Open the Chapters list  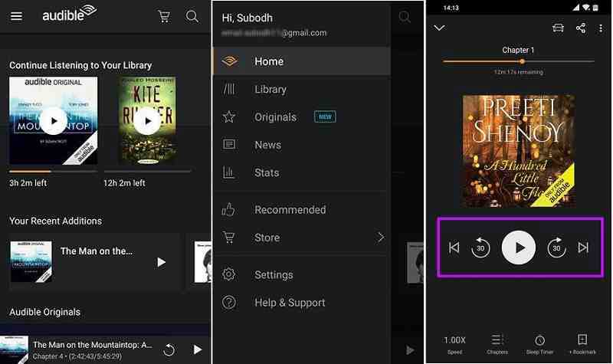[497, 344]
